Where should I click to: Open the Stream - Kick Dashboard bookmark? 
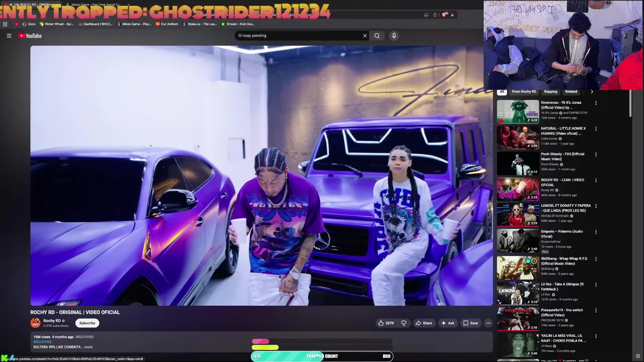click(238, 24)
